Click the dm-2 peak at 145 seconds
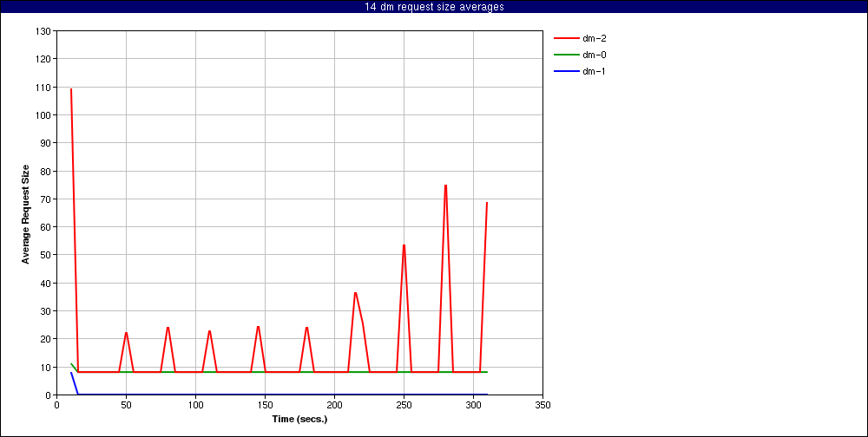This screenshot has width=868, height=437. (x=258, y=326)
